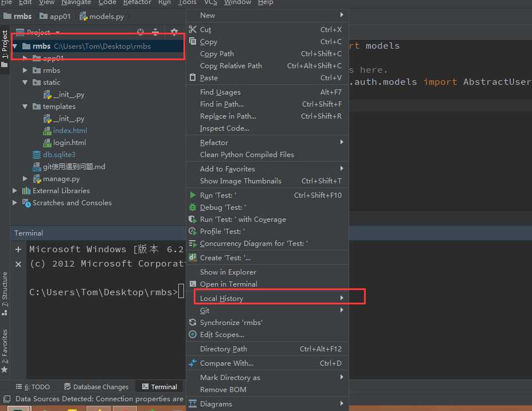The image size is (532, 411).
Task: Select the db.sqlite3 database file
Action: coord(59,154)
